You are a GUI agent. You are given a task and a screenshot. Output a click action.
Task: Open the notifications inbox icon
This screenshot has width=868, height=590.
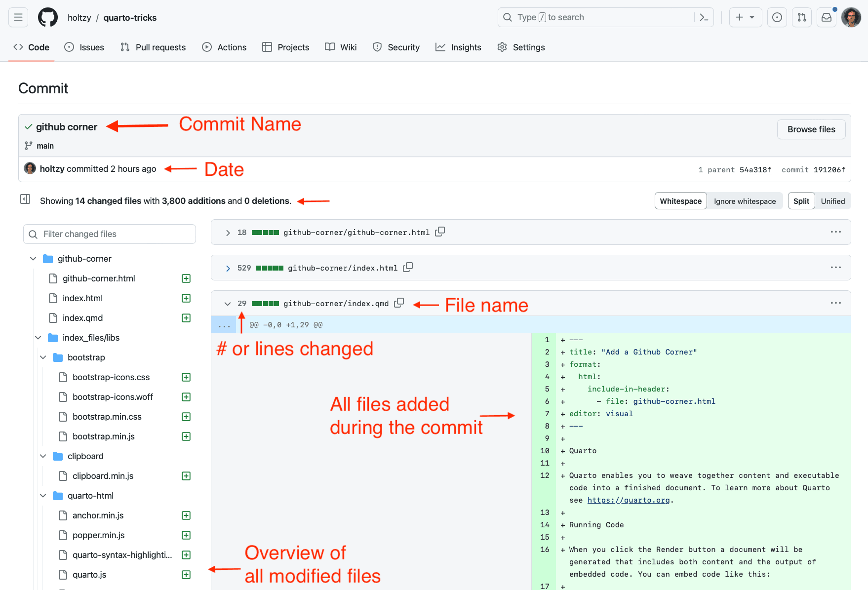(x=827, y=17)
